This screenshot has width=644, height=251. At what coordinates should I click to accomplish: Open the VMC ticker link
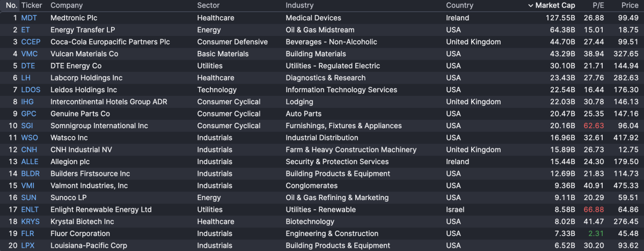(30, 54)
